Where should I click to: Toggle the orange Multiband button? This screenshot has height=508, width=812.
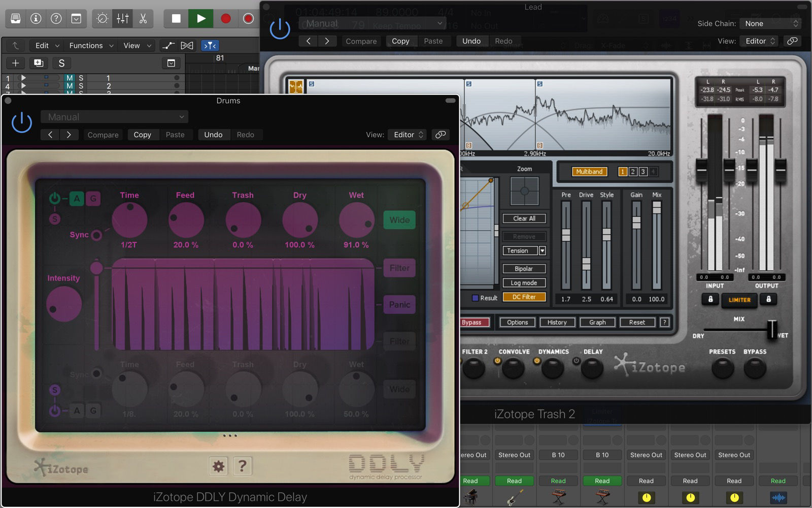(x=589, y=172)
